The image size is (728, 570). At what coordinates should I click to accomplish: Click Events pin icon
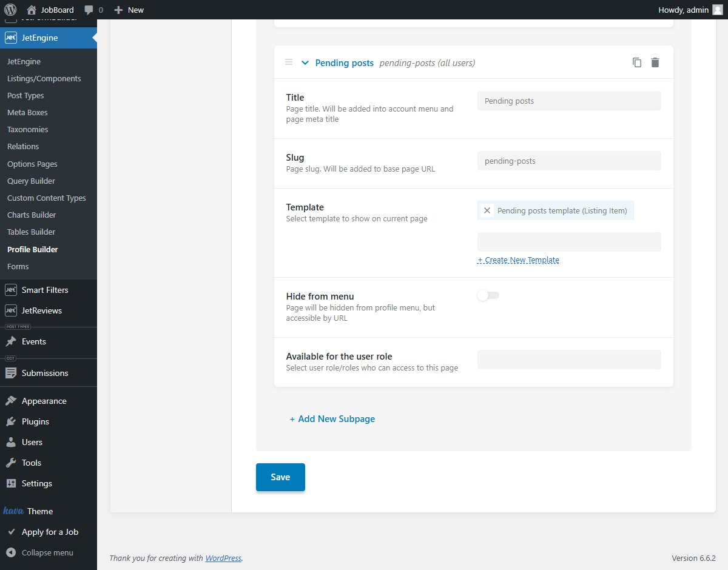click(x=11, y=341)
